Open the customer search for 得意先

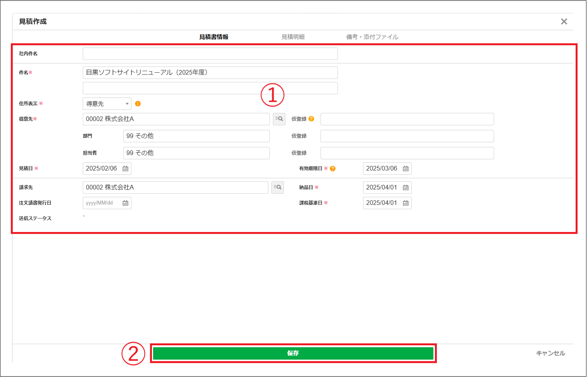click(279, 119)
